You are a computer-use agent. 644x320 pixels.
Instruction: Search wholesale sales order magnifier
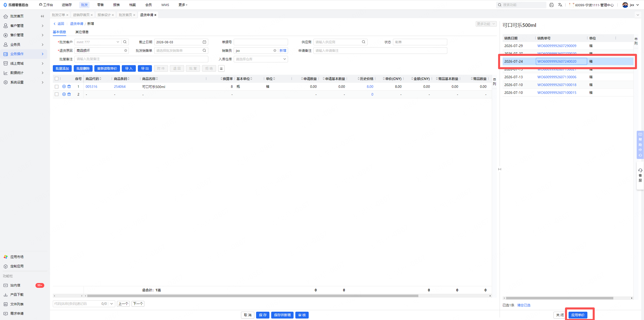pos(205,51)
